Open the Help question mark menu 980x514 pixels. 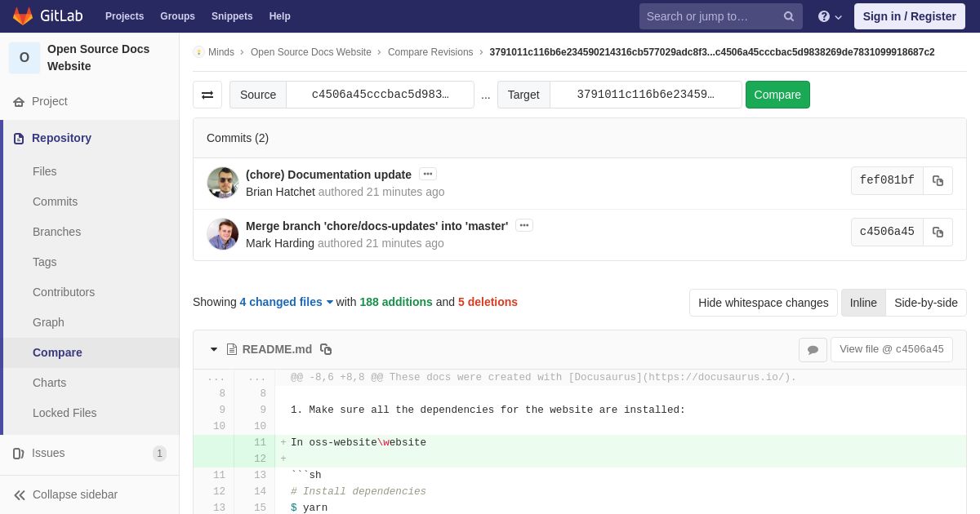pos(830,16)
